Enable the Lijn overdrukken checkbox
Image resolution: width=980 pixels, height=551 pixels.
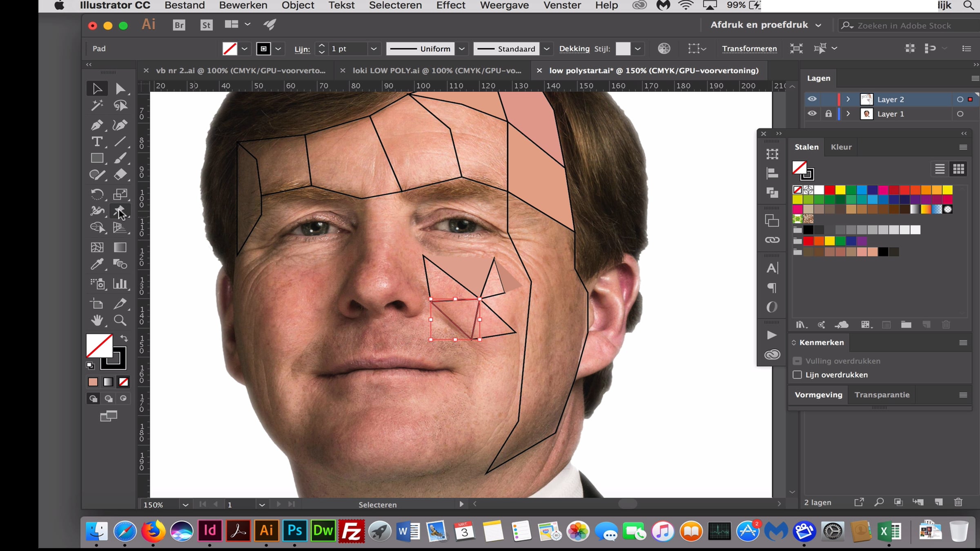[x=797, y=375]
